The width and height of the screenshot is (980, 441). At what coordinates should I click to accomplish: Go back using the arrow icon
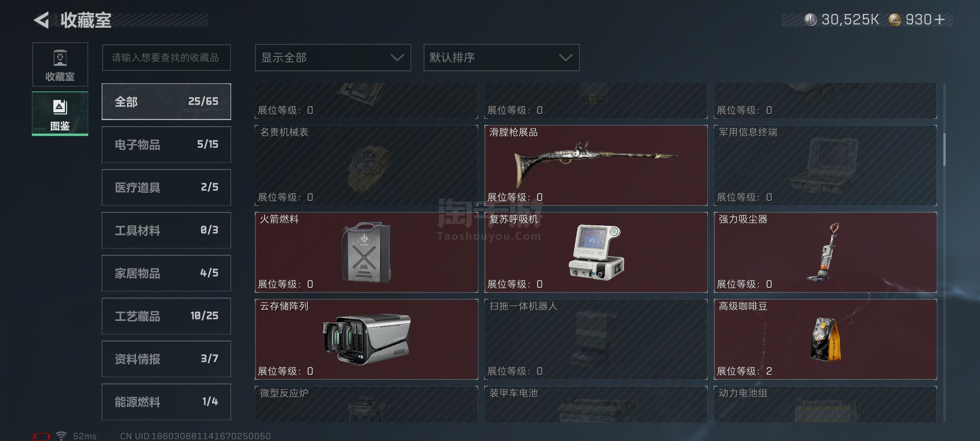[x=41, y=20]
